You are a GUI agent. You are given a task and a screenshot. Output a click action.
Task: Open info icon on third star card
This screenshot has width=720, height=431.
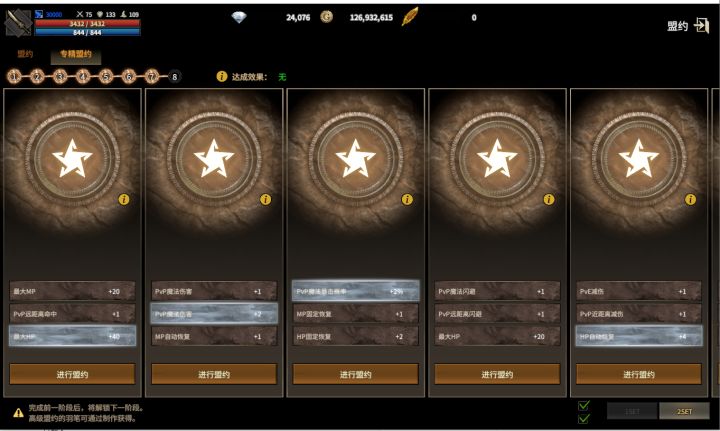[407, 199]
